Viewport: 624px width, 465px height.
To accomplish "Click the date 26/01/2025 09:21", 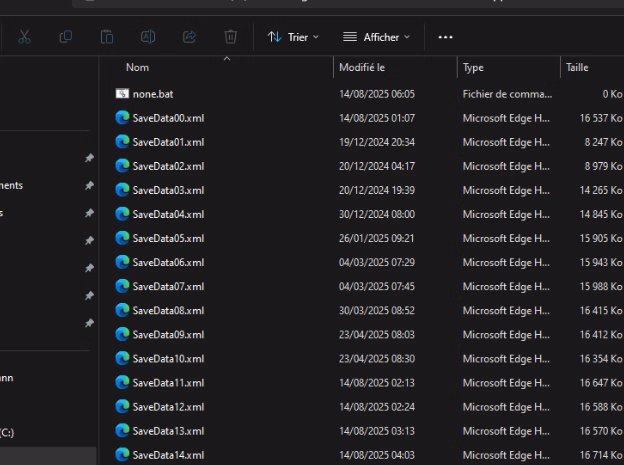I will pyautogui.click(x=376, y=238).
